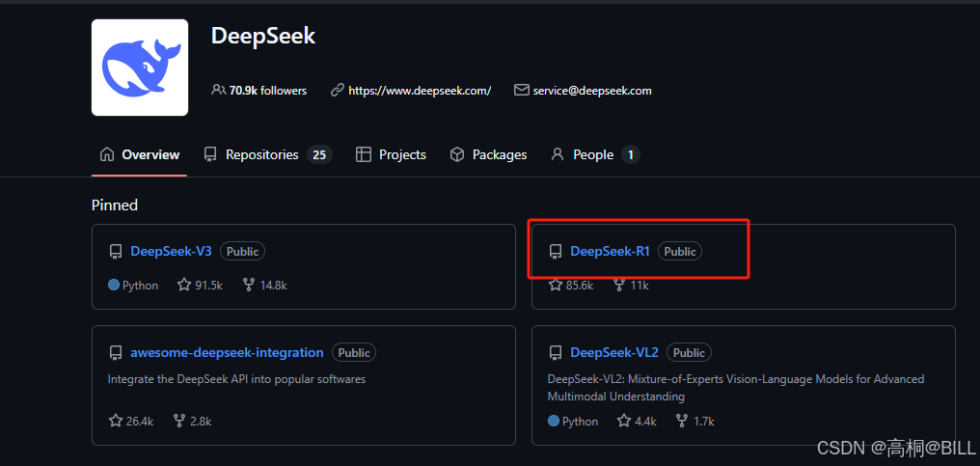Click the link chain icon beside website URL
The image size is (980, 466).
pos(338,90)
